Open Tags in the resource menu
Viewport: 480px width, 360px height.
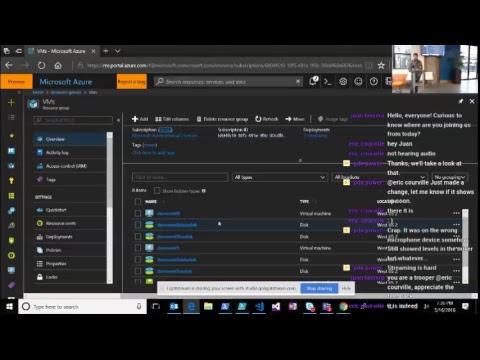(x=70, y=180)
